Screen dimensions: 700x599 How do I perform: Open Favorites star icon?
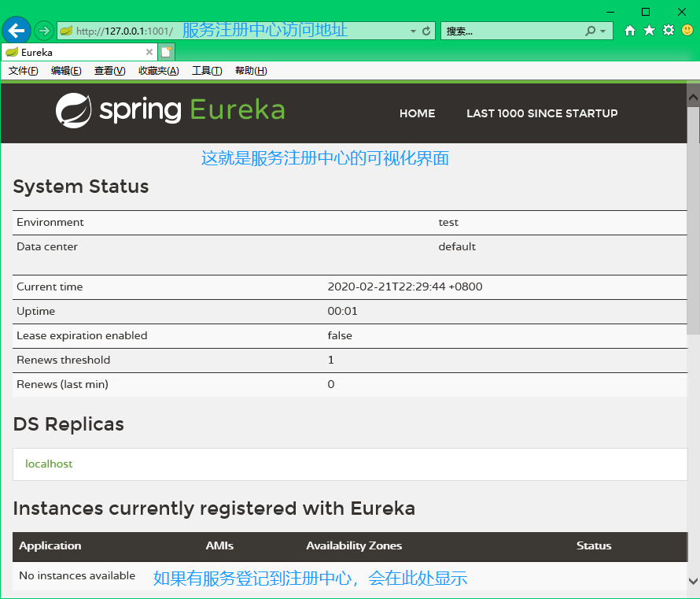tap(649, 31)
